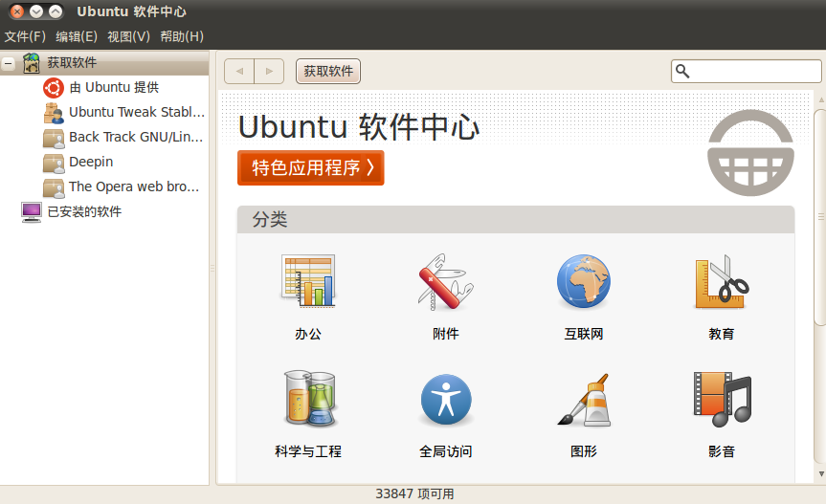Open 特色应用程序 featured applications
The image size is (826, 504).
tap(311, 167)
